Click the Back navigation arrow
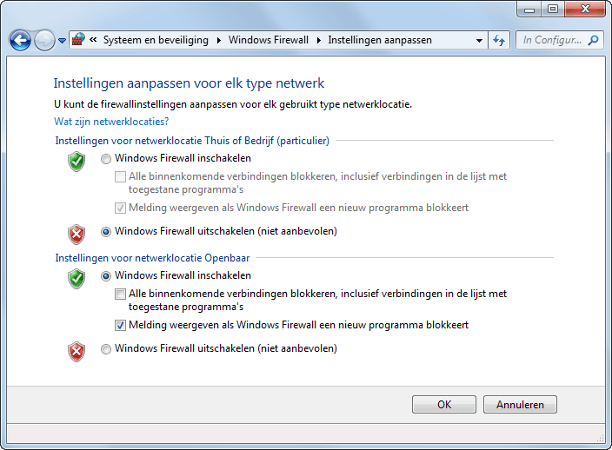This screenshot has height=450, width=612. pos(20,41)
